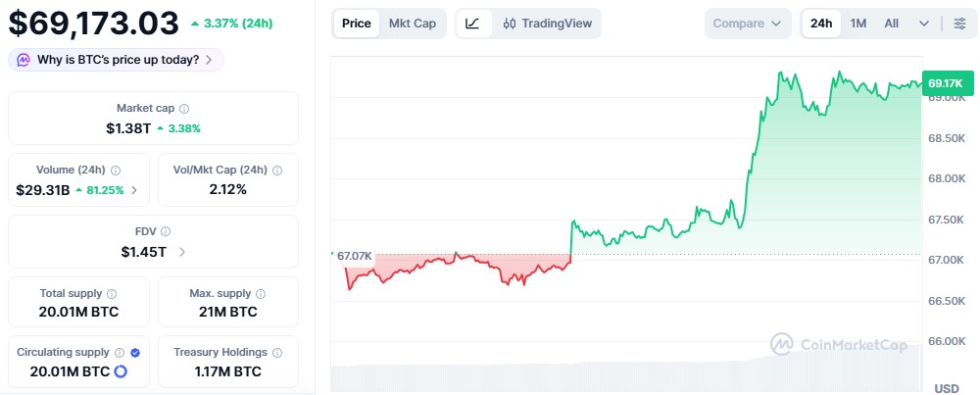This screenshot has width=980, height=395.
Task: Expand more time range options chevron
Action: [x=924, y=24]
